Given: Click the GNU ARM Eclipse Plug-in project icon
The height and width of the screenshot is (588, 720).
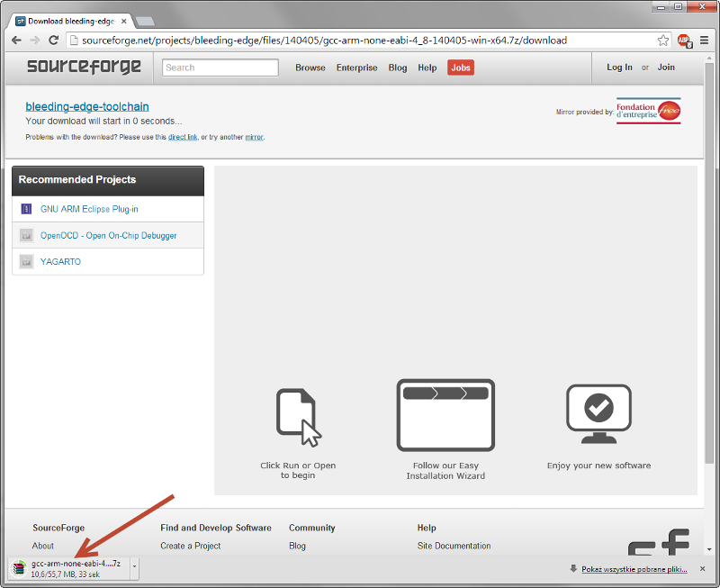Looking at the screenshot, I should tap(27, 209).
